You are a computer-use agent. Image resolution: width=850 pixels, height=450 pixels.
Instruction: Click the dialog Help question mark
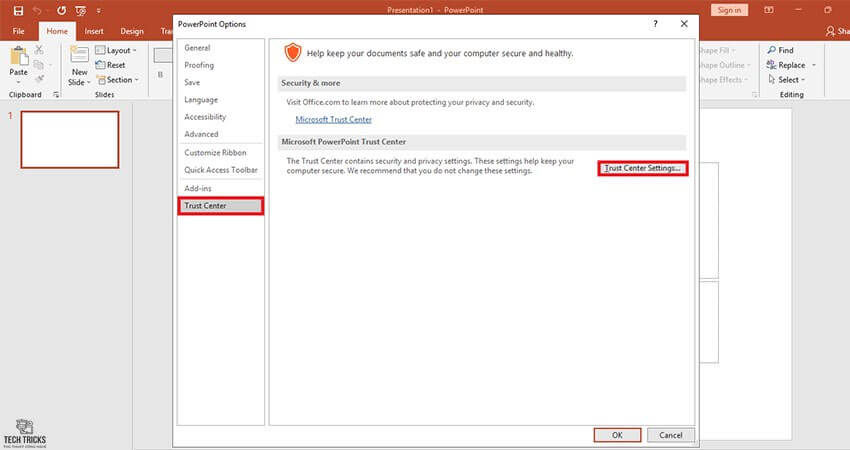point(655,24)
